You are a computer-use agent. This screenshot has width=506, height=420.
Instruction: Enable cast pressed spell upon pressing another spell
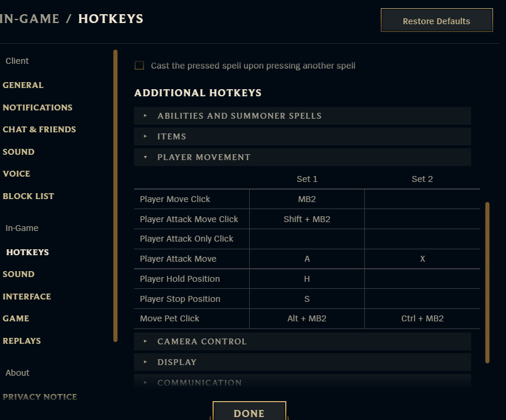(x=139, y=66)
